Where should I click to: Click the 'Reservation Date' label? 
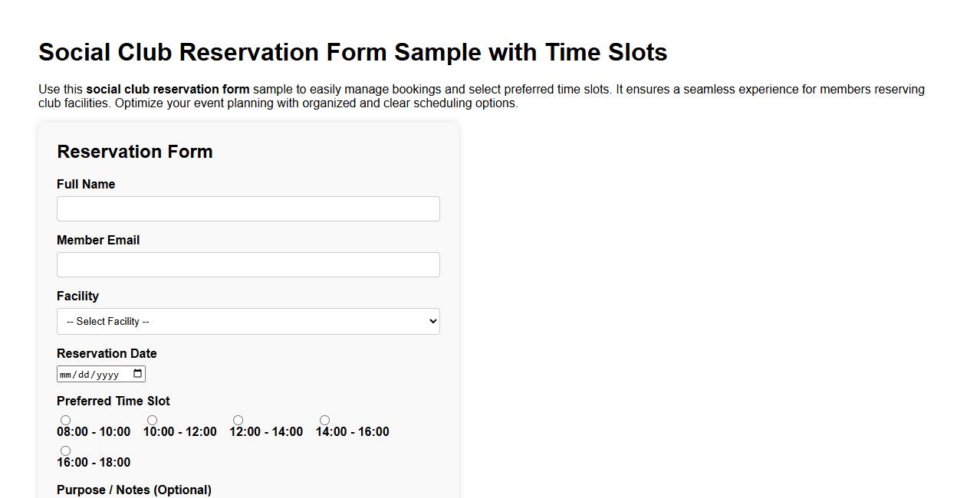click(107, 353)
